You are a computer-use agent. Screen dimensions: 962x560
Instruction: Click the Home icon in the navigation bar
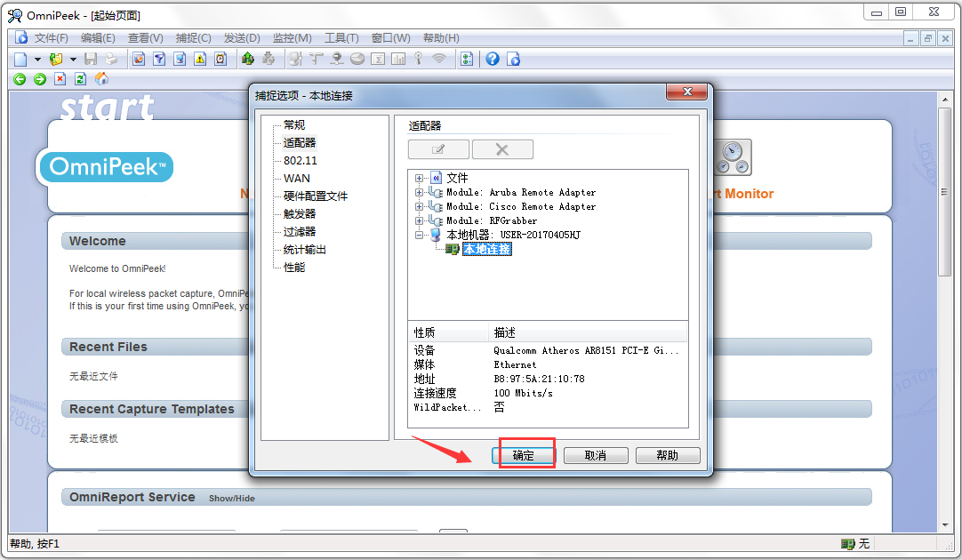[x=101, y=78]
